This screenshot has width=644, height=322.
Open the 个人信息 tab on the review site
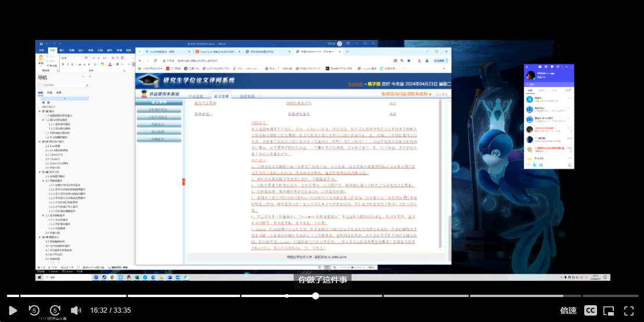coord(196,96)
